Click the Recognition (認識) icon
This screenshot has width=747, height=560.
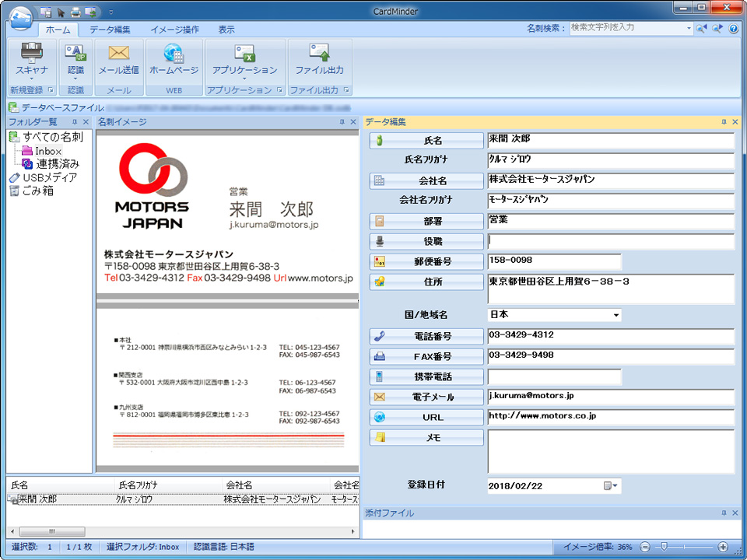coord(75,54)
